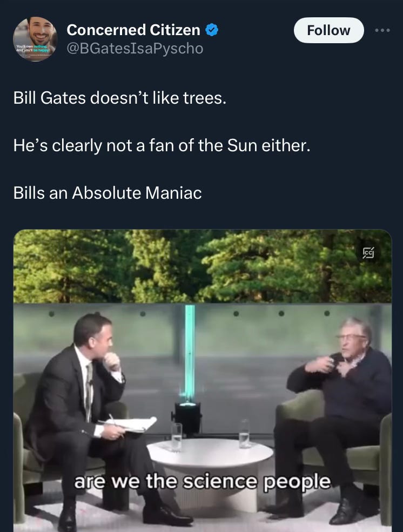The width and height of the screenshot is (403, 532).
Task: Open the @BGatesIsaPyscho handle link
Action: tap(135, 49)
